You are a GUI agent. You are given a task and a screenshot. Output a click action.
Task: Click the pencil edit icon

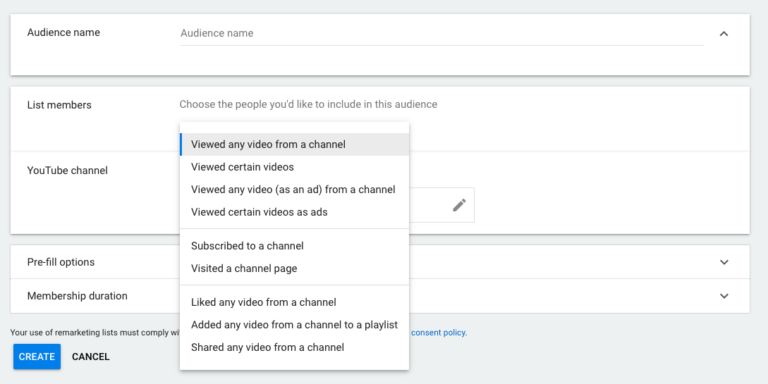[459, 205]
